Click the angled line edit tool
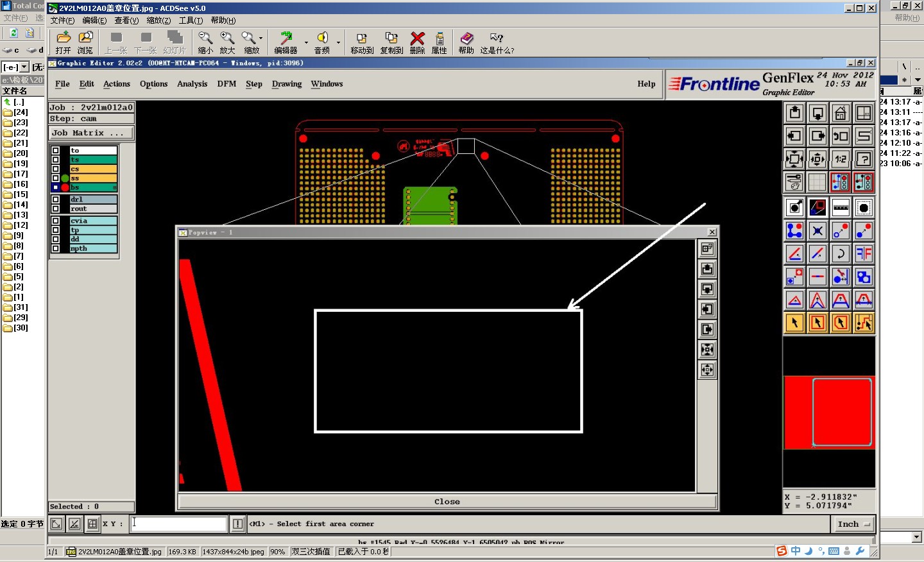The image size is (924, 562). pyautogui.click(x=795, y=253)
